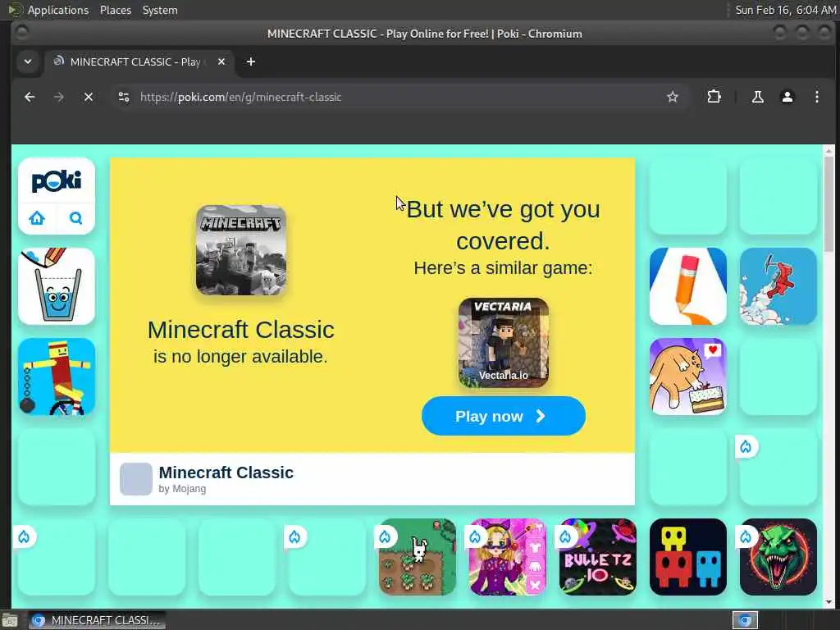Open Poki home via house icon

pyautogui.click(x=37, y=218)
